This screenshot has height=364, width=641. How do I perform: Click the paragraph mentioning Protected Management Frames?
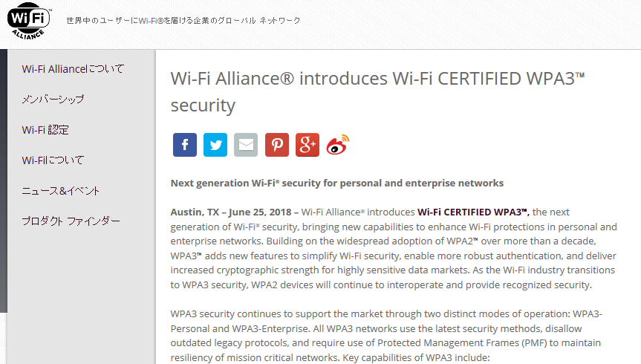tap(386, 336)
